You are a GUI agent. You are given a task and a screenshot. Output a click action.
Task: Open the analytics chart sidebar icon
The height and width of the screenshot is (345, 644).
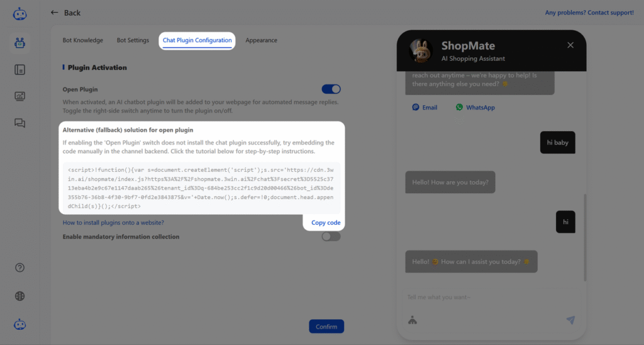tap(19, 96)
